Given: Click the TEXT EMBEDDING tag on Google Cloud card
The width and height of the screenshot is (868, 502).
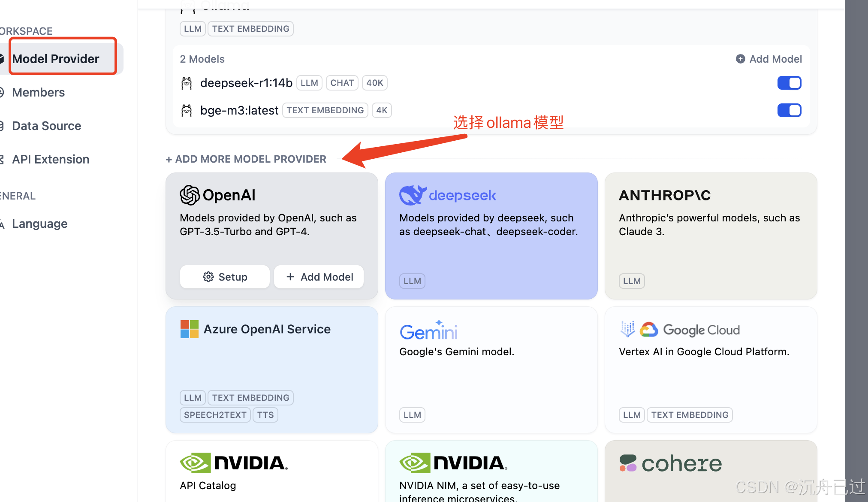Looking at the screenshot, I should point(690,415).
